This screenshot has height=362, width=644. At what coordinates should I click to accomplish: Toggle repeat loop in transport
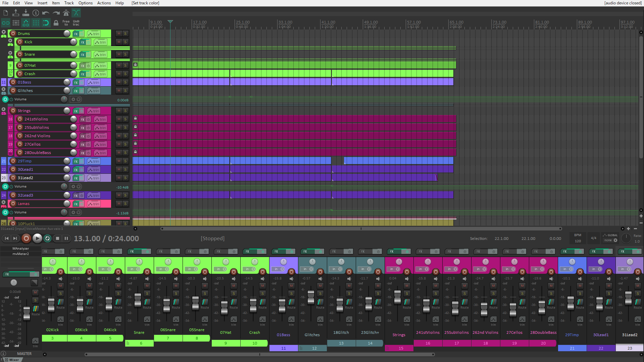[x=48, y=239]
